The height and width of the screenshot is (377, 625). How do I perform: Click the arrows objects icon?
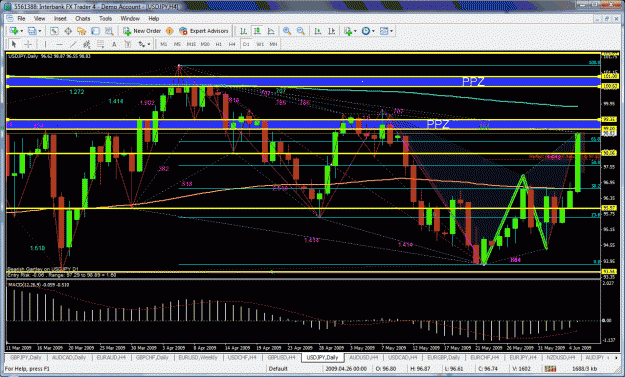click(x=142, y=44)
